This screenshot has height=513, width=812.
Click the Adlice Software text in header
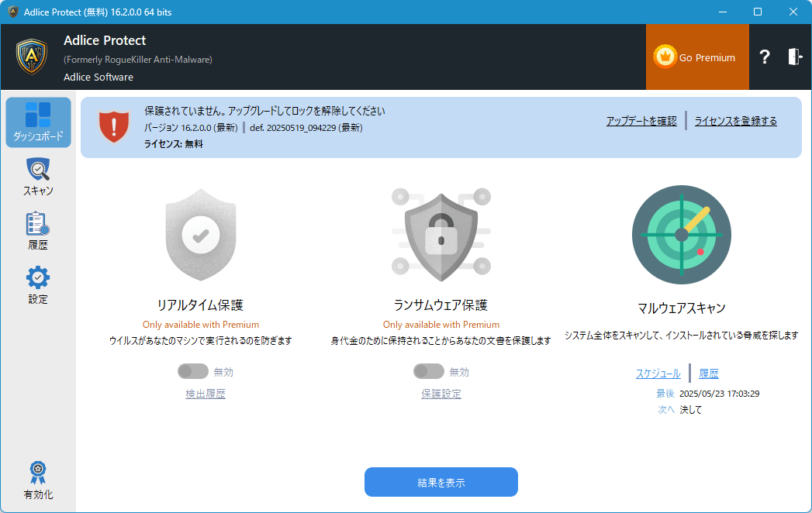point(98,77)
